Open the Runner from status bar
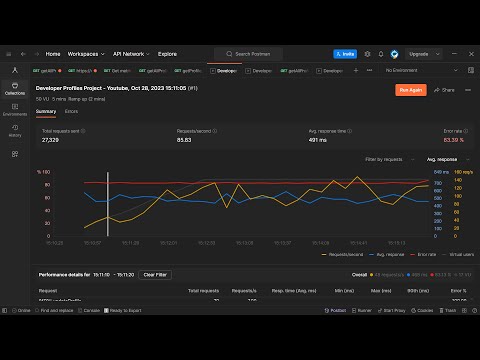 click(x=361, y=310)
